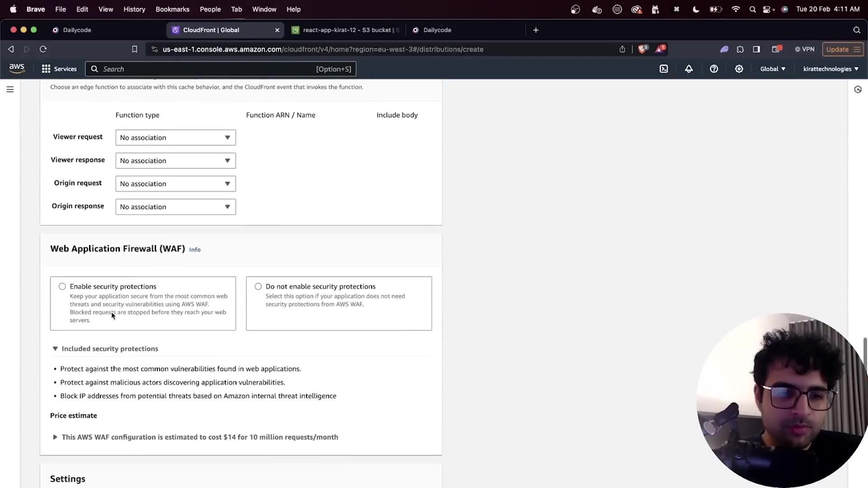The width and height of the screenshot is (868, 488).
Task: Click the VPN button in toolbar
Action: pos(805,49)
